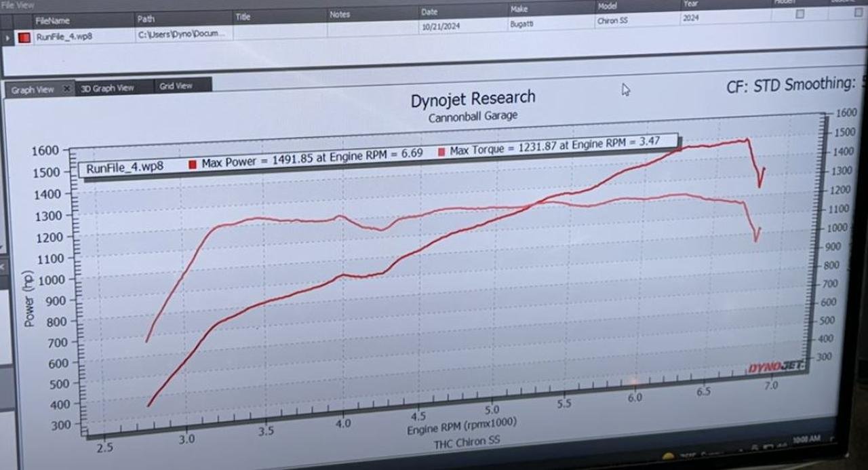Click the Max Torque legend marker
The height and width of the screenshot is (470, 868).
(x=441, y=151)
